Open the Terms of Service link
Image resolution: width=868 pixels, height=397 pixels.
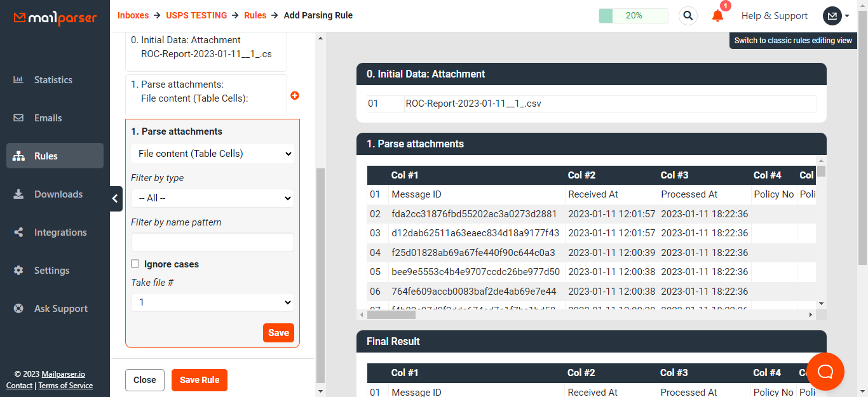click(65, 386)
